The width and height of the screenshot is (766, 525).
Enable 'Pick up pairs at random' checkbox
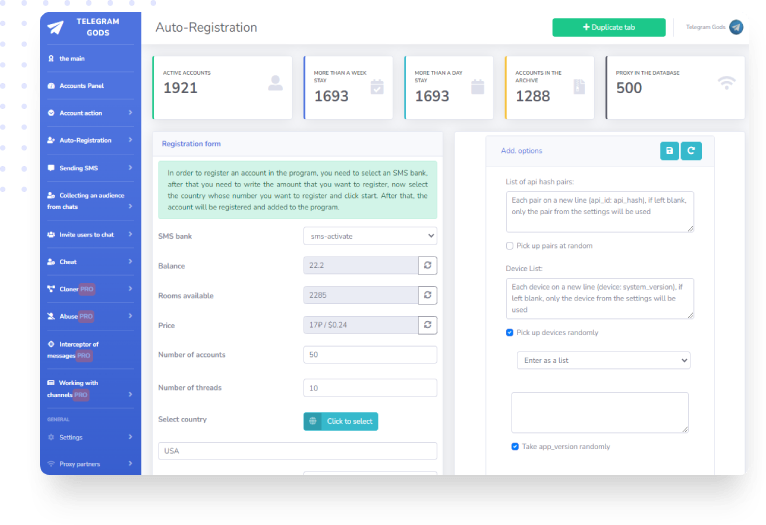pyautogui.click(x=510, y=246)
